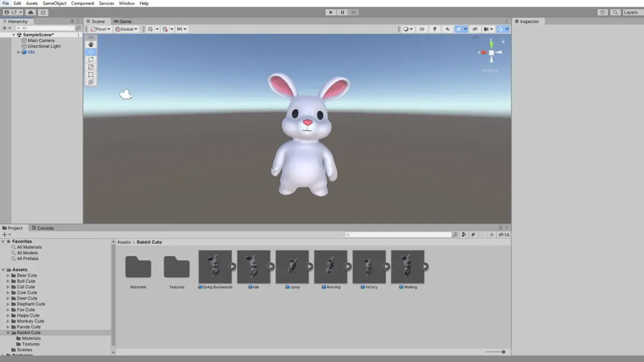The width and height of the screenshot is (644, 362).
Task: Toggle scene lighting button
Action: (435, 29)
